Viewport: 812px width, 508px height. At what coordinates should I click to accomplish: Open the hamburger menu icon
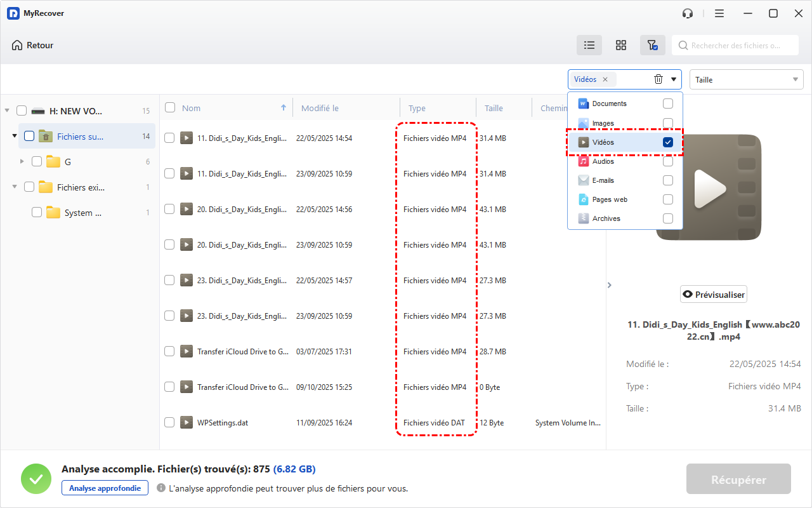pos(719,13)
